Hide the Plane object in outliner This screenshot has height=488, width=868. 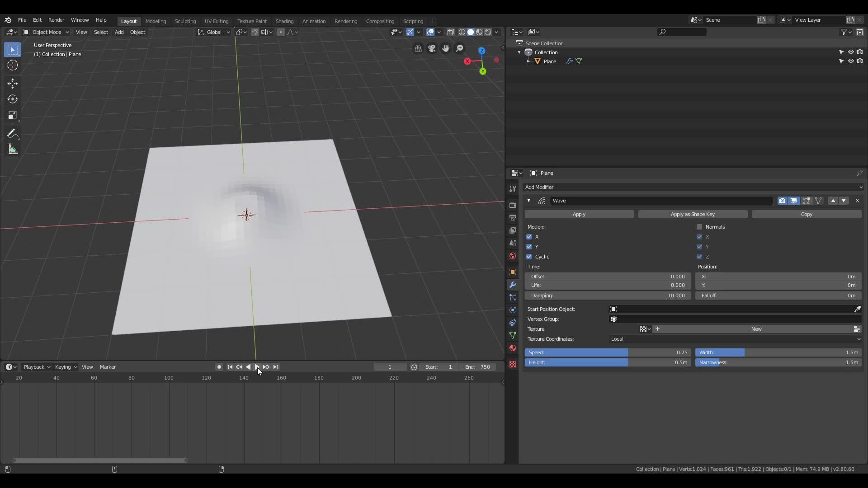(x=850, y=61)
